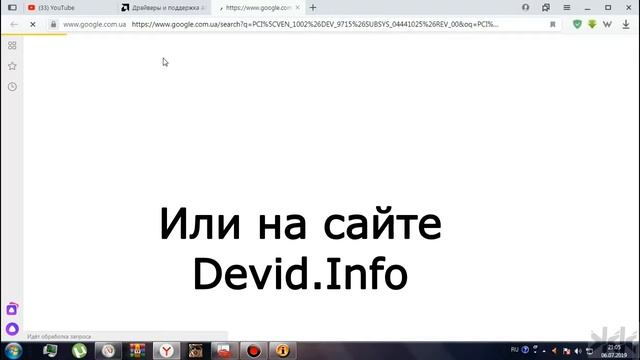640x360 pixels.
Task: Open the tableau grid in sidebar
Action: click(12, 45)
